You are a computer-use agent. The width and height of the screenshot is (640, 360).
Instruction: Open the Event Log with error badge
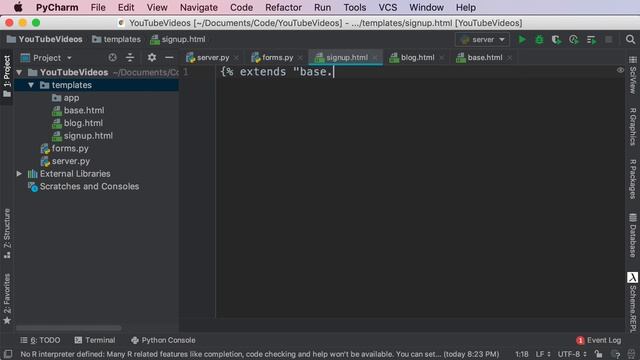pyautogui.click(x=598, y=340)
